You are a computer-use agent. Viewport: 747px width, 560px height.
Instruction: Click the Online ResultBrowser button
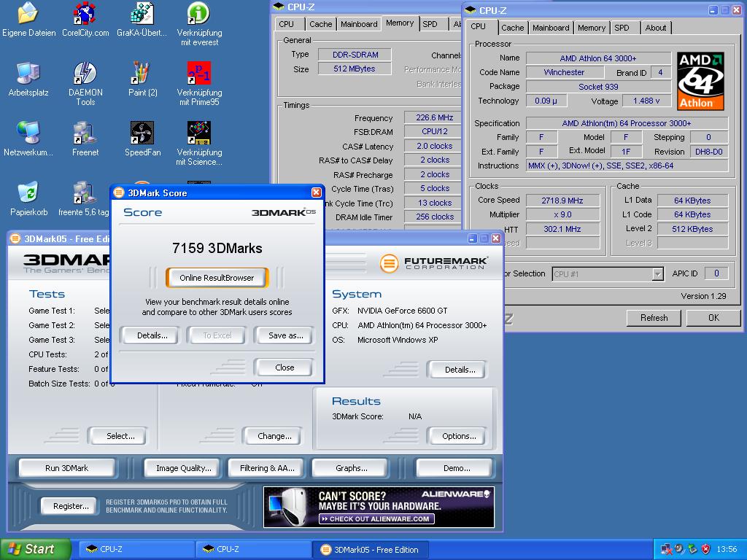click(x=217, y=278)
